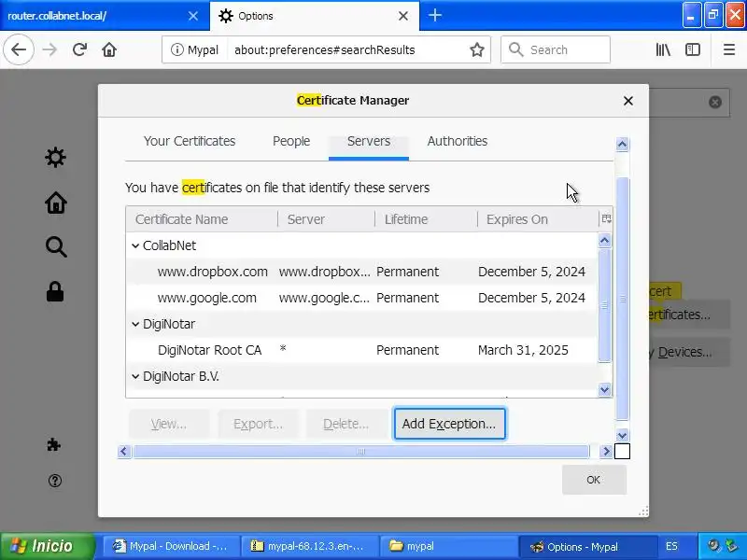The image size is (747, 560).
Task: Select March 31, 2025 expiry cell
Action: click(x=523, y=351)
